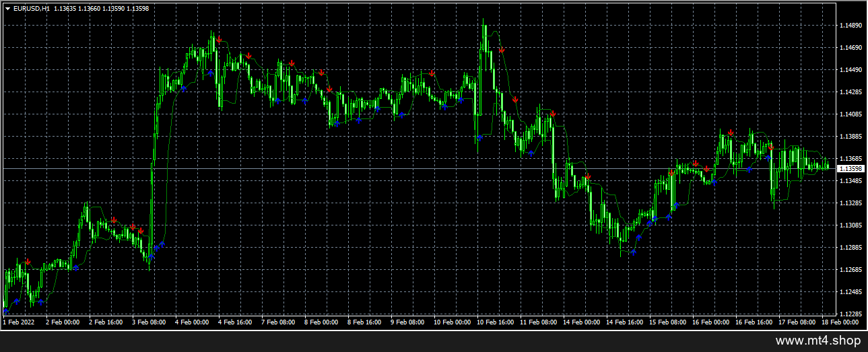
Task: Click the 1.14890 price axis label
Action: click(x=852, y=26)
